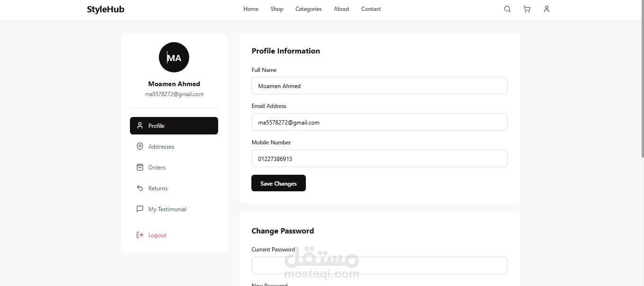Open the shopping cart icon
Viewport: 644px width, 286px height.
(527, 9)
